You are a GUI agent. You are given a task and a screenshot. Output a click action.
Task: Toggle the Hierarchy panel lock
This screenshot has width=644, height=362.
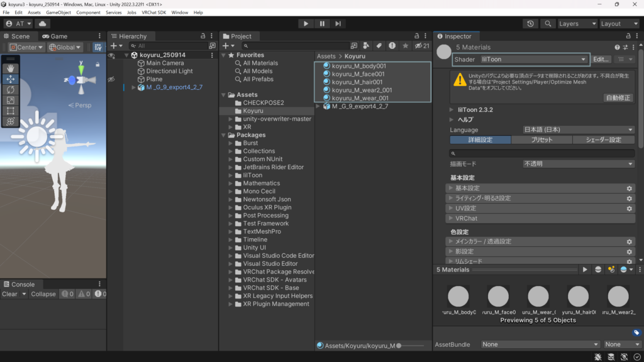coord(203,36)
